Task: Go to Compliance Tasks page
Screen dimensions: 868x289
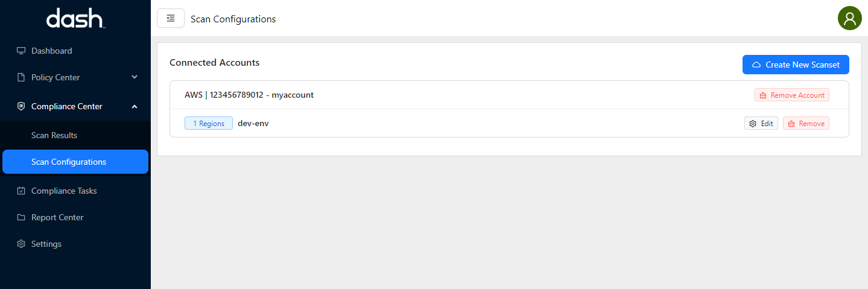Action: [x=64, y=191]
